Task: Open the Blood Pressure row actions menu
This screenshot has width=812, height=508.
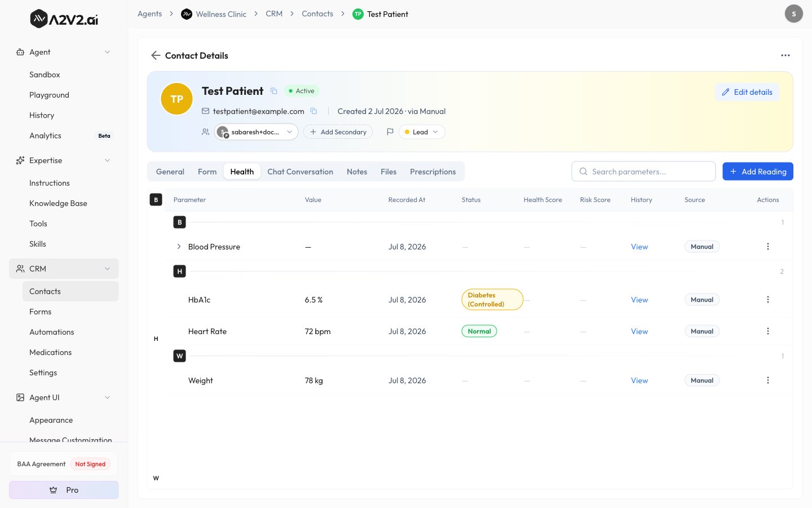Action: click(767, 247)
